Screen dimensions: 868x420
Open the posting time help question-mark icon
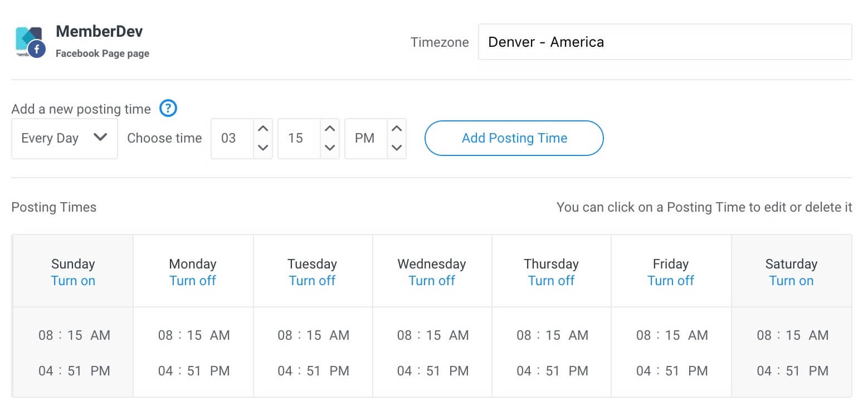point(168,108)
